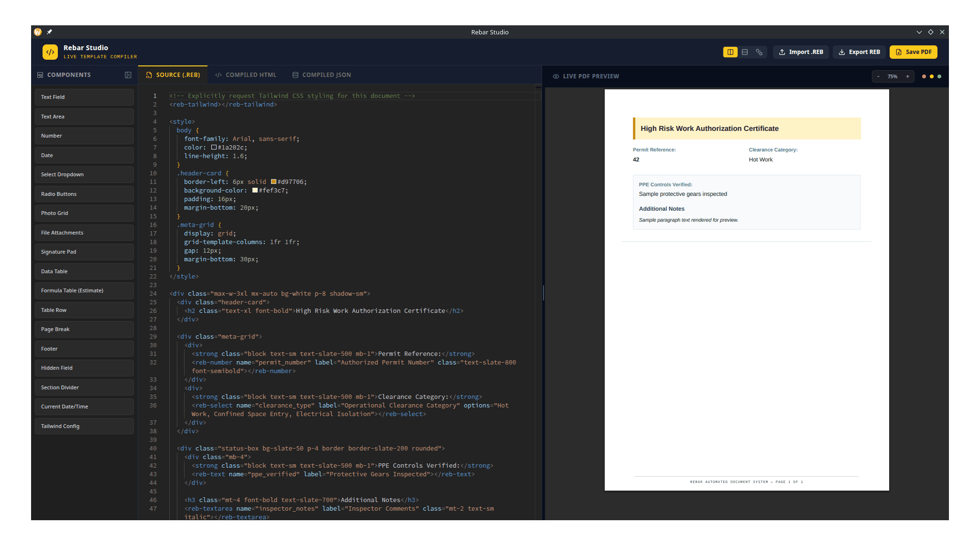Click the value 42 in the preview
This screenshot has height=557, width=980.
click(x=636, y=160)
